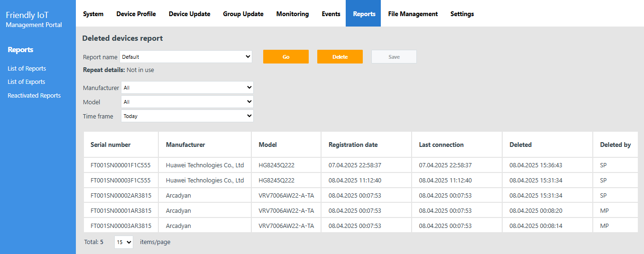Click the disabled Save button
Image resolution: width=644 pixels, height=254 pixels.
pyautogui.click(x=394, y=57)
